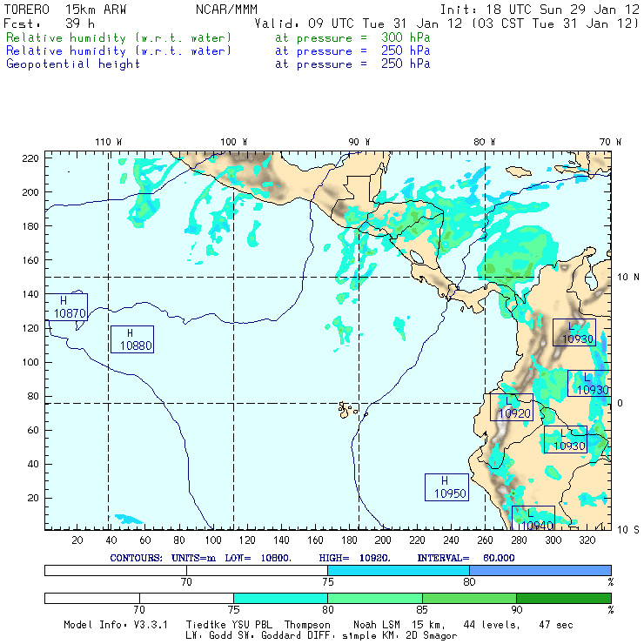
Task: Click the L 10940 low marker box
Action: pyautogui.click(x=533, y=518)
